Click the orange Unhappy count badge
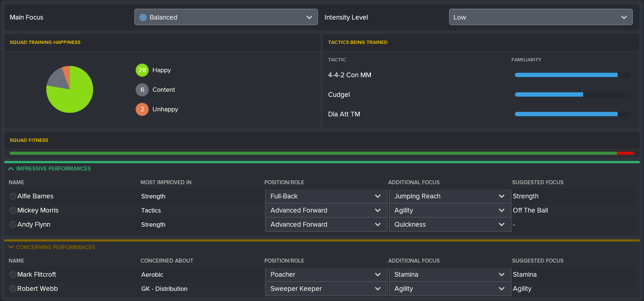This screenshot has width=644, height=301. click(142, 109)
